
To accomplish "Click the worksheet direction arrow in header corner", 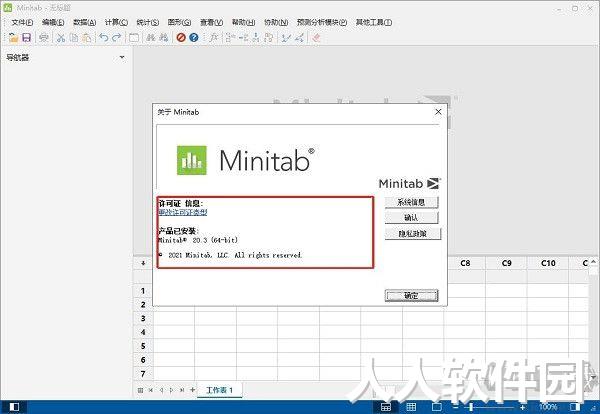I will [143, 263].
